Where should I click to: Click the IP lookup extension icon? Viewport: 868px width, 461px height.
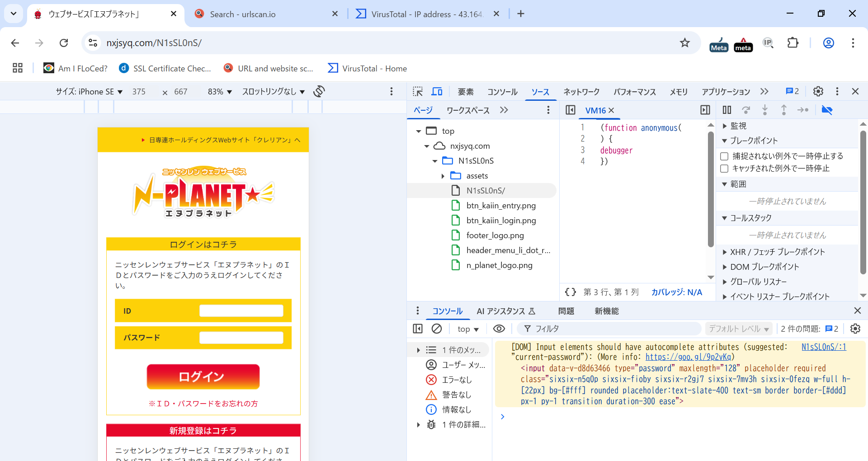tap(768, 43)
